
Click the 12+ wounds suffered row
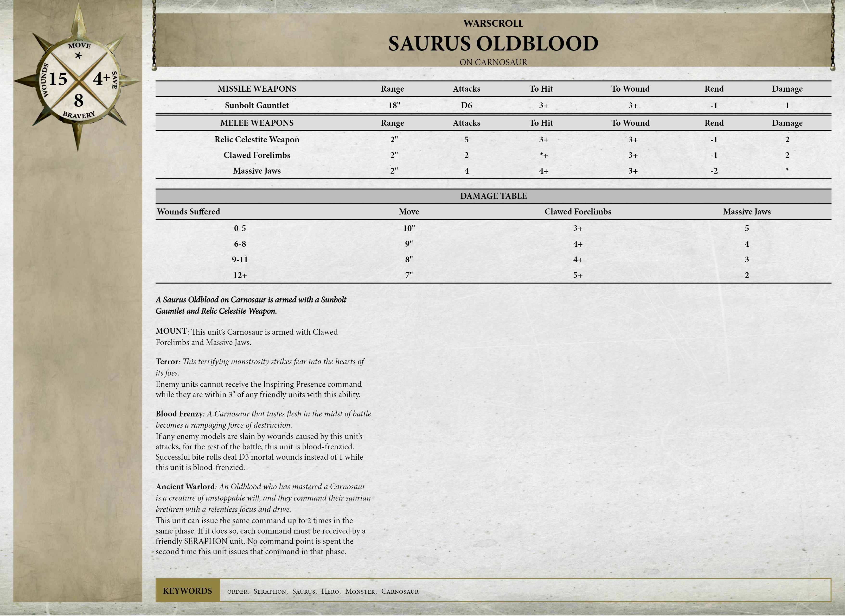240,276
